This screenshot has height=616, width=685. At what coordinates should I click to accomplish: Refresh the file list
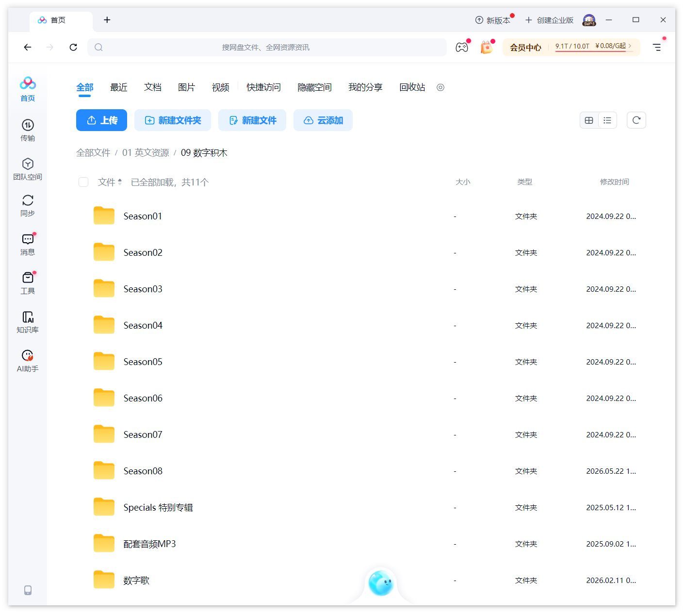[x=636, y=120]
